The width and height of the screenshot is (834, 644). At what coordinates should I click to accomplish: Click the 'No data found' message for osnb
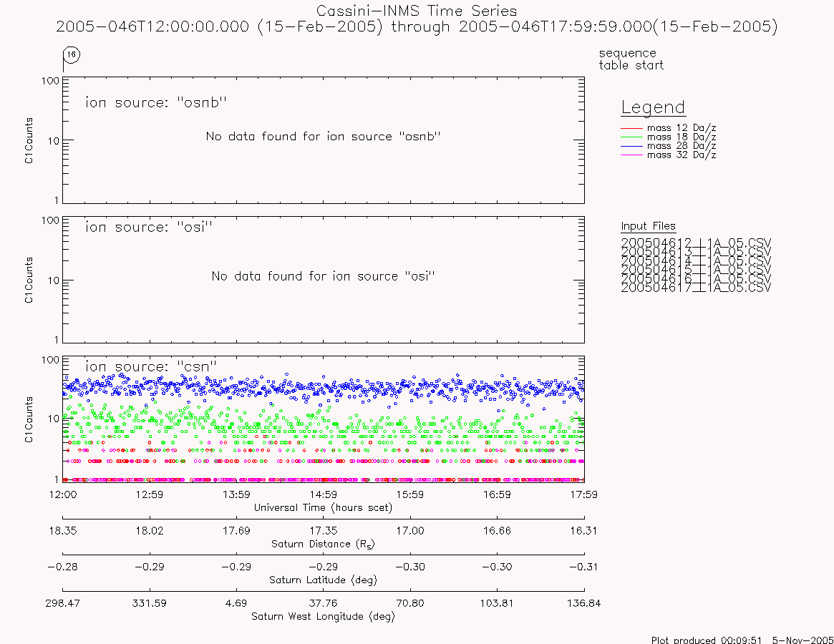tap(324, 136)
